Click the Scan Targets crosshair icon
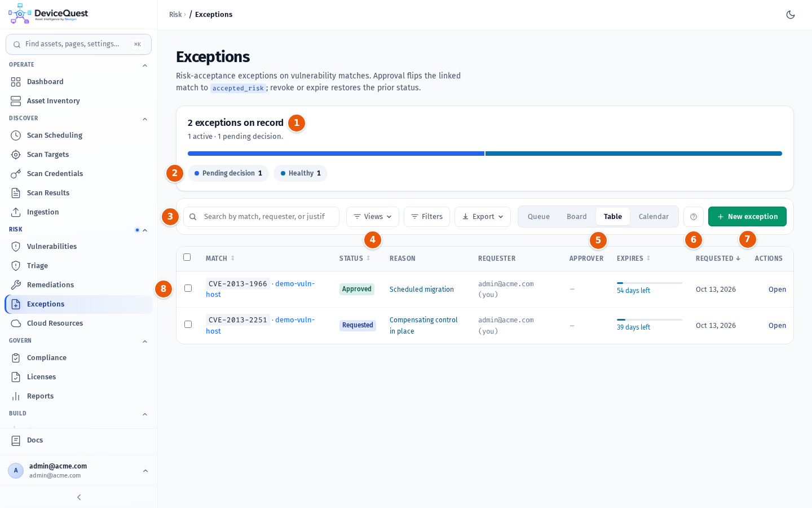This screenshot has height=508, width=812. tap(16, 155)
